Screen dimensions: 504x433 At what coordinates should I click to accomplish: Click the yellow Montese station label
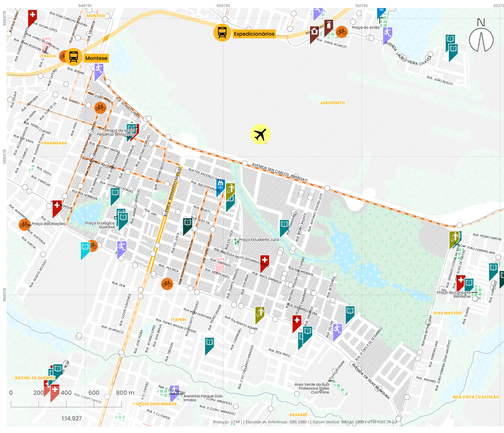coord(96,58)
